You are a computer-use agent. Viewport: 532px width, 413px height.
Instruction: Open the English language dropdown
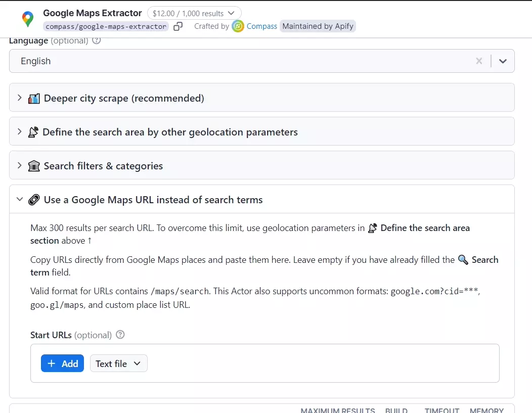tap(503, 61)
